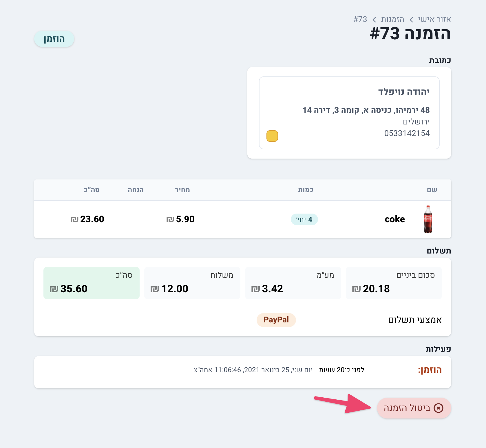Go to הזמנות breadcrumb link

click(392, 19)
